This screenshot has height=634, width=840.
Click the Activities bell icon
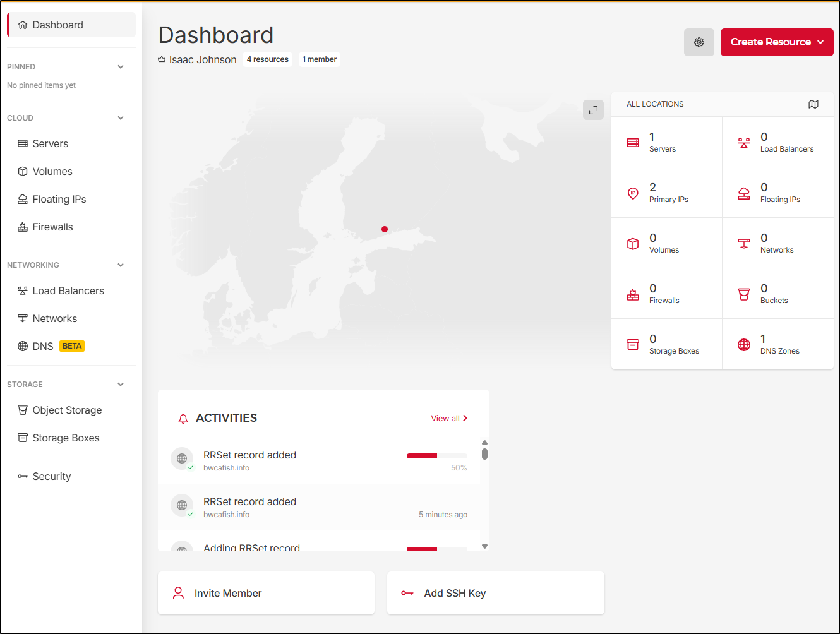183,419
